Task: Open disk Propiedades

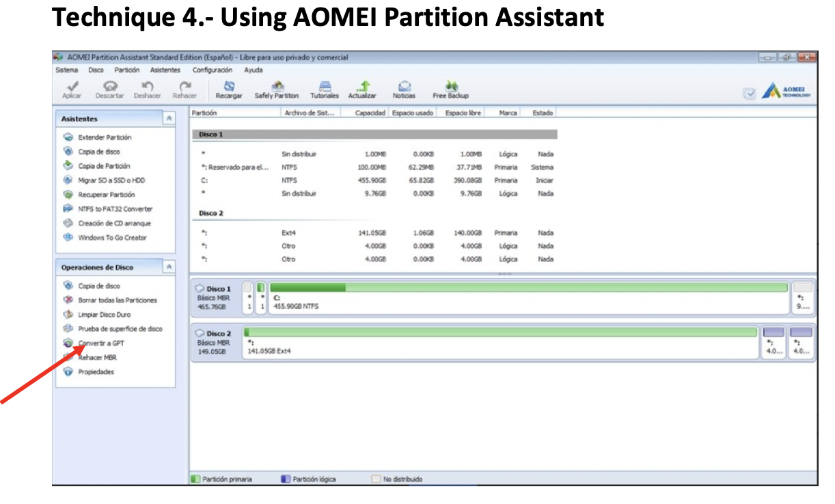Action: (x=96, y=372)
